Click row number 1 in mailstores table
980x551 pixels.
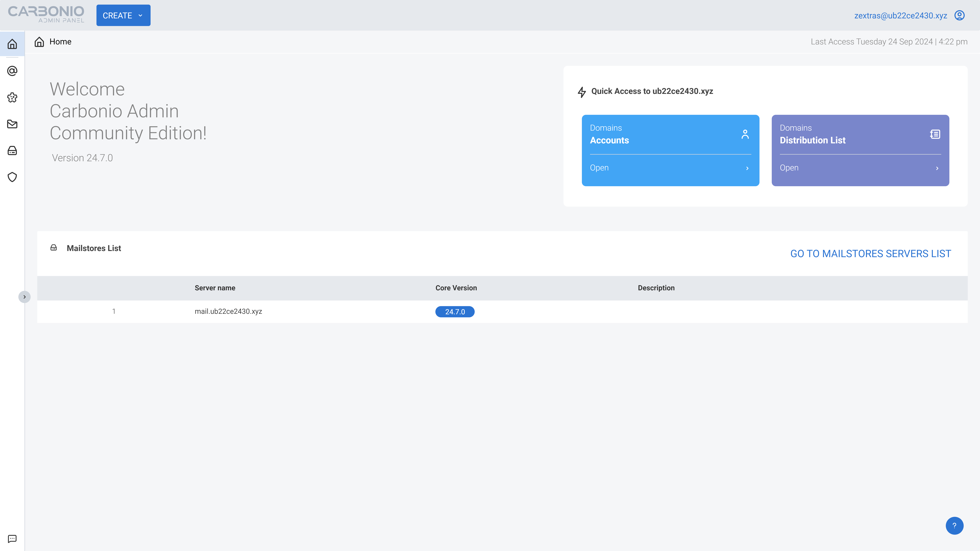(x=114, y=311)
